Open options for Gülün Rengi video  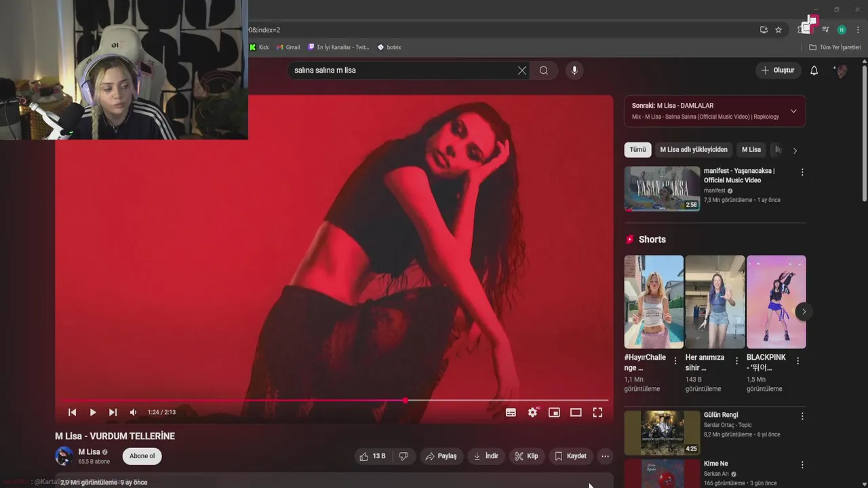point(802,416)
